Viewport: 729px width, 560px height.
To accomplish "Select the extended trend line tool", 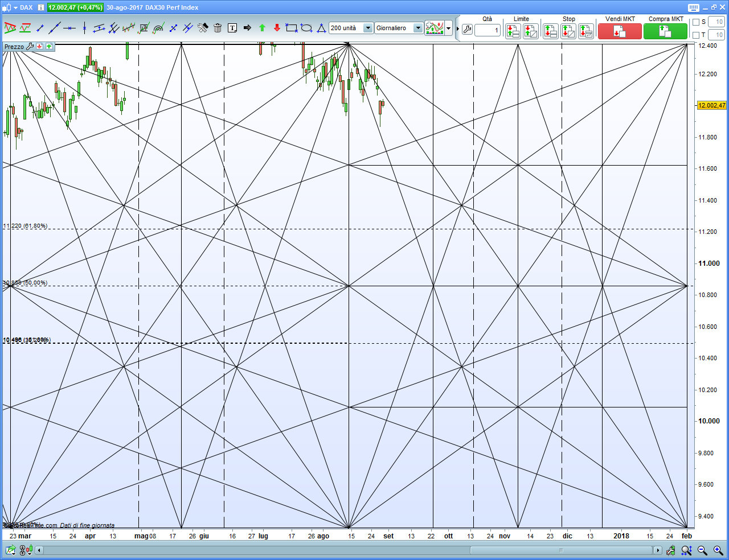I will (x=55, y=28).
